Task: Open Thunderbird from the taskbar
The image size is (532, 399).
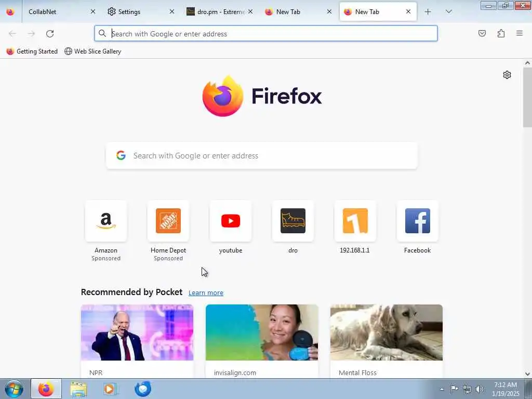Action: [x=142, y=389]
